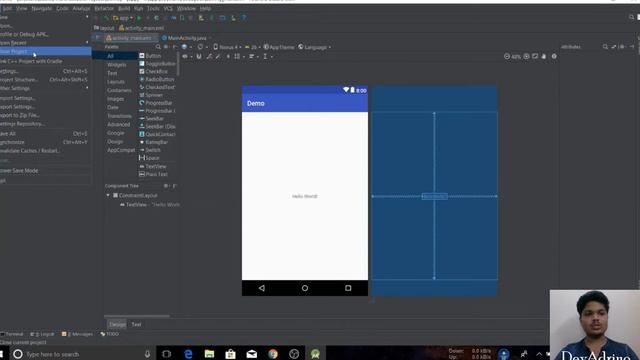The width and height of the screenshot is (640, 360).
Task: Pick the Plain Text widget in palette
Action: coord(153,174)
